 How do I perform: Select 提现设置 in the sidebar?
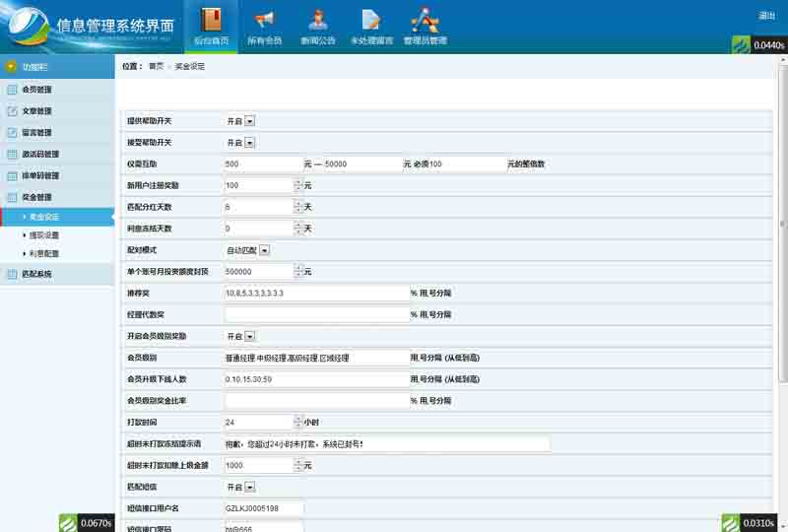pyautogui.click(x=44, y=235)
